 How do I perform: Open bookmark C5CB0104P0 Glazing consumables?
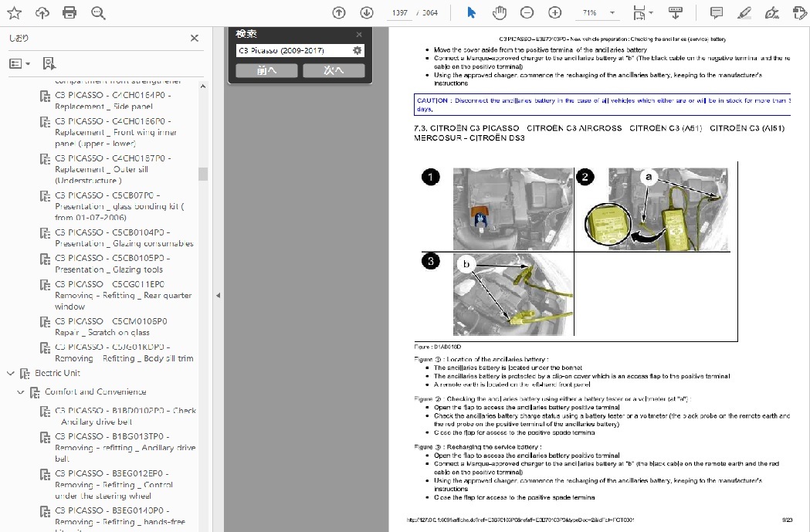(124, 238)
